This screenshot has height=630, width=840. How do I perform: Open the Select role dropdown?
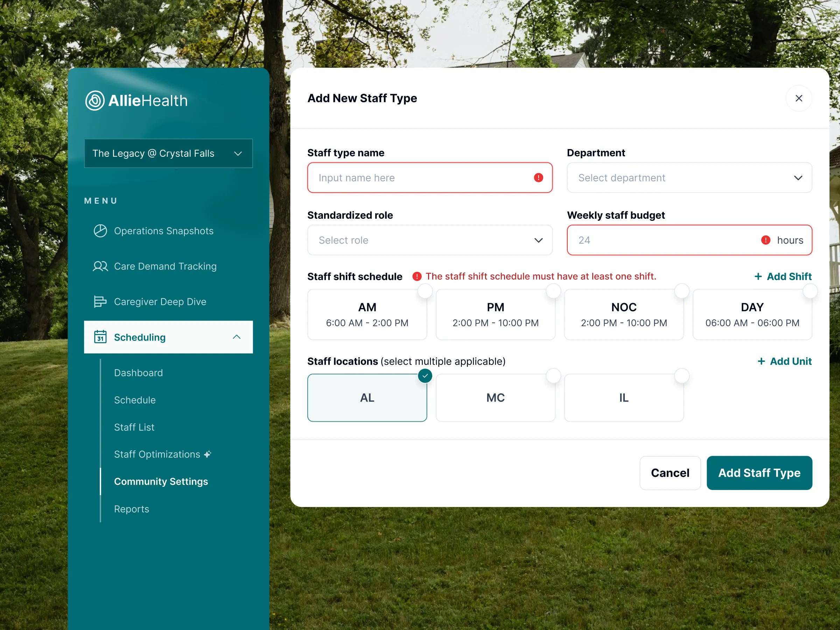click(x=429, y=240)
